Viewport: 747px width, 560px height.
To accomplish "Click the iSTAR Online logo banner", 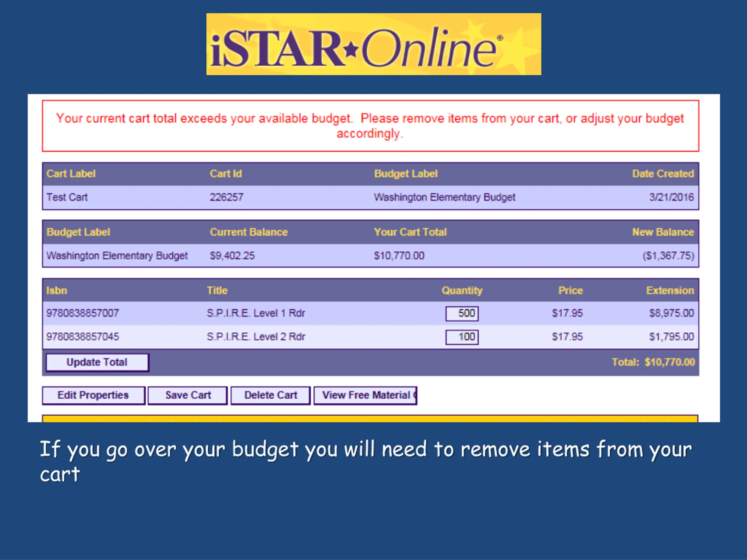I will tap(373, 44).
